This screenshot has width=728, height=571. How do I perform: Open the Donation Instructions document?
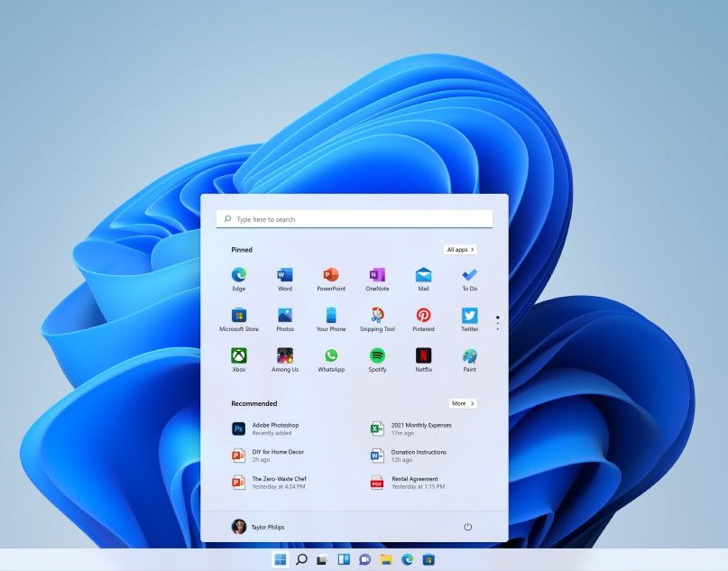point(408,456)
